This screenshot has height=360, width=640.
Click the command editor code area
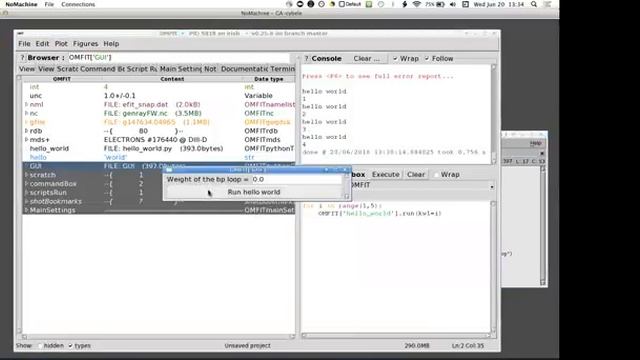click(x=396, y=267)
